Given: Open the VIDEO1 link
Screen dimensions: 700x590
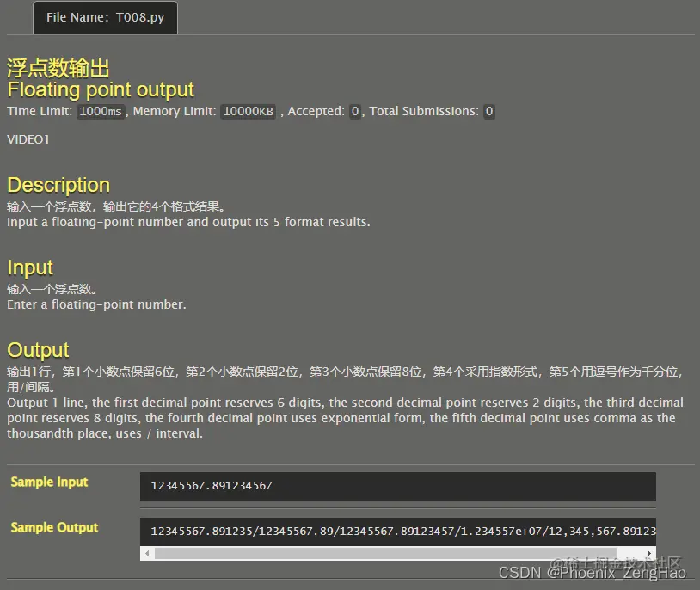Looking at the screenshot, I should (28, 139).
